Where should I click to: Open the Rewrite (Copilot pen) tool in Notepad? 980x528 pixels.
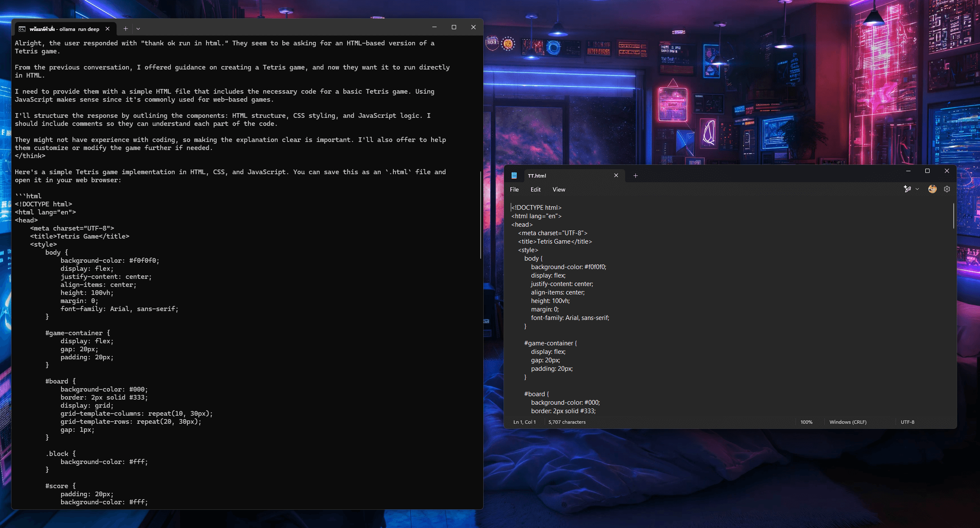point(907,189)
